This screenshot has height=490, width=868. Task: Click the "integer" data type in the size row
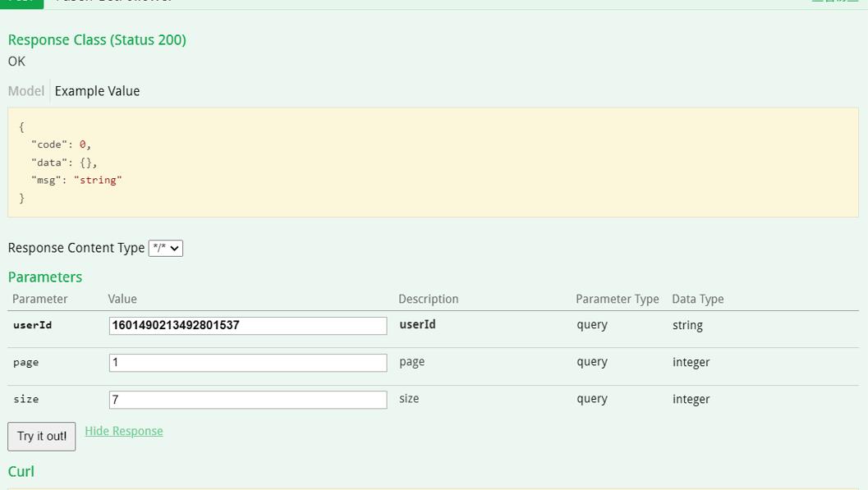click(691, 399)
